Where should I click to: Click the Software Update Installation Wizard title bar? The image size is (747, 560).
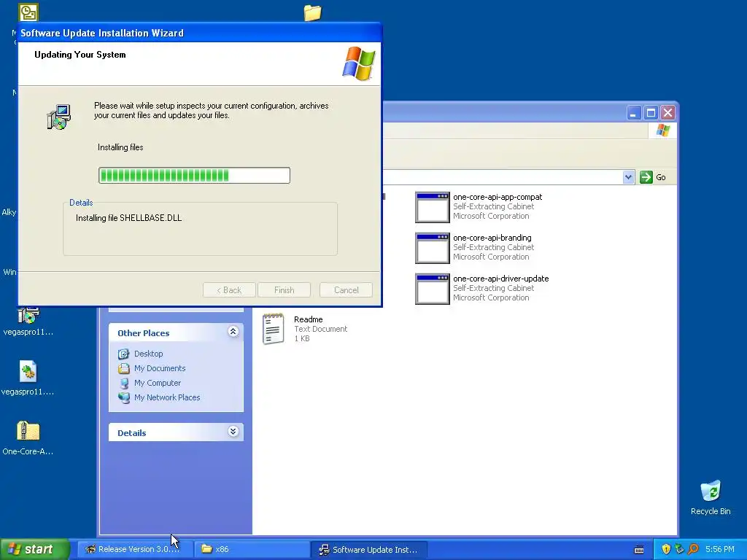(x=200, y=33)
